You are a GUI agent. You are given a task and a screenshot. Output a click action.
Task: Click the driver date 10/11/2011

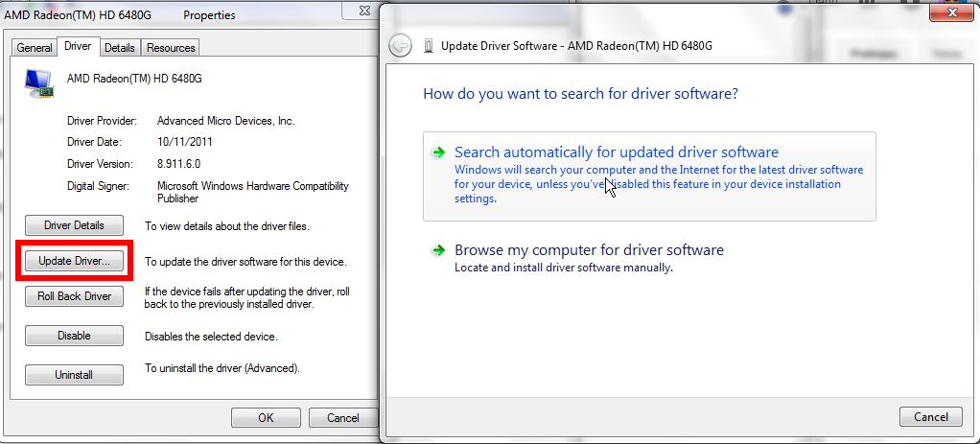point(185,142)
